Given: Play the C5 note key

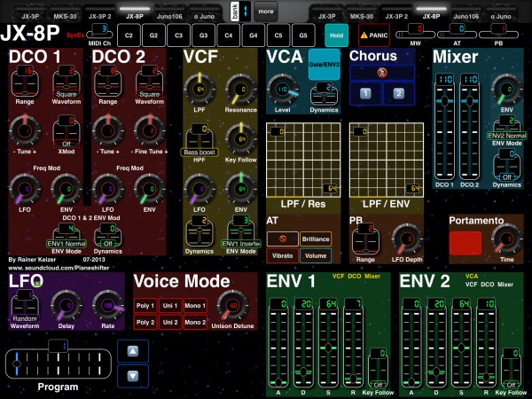Looking at the screenshot, I should (278, 35).
